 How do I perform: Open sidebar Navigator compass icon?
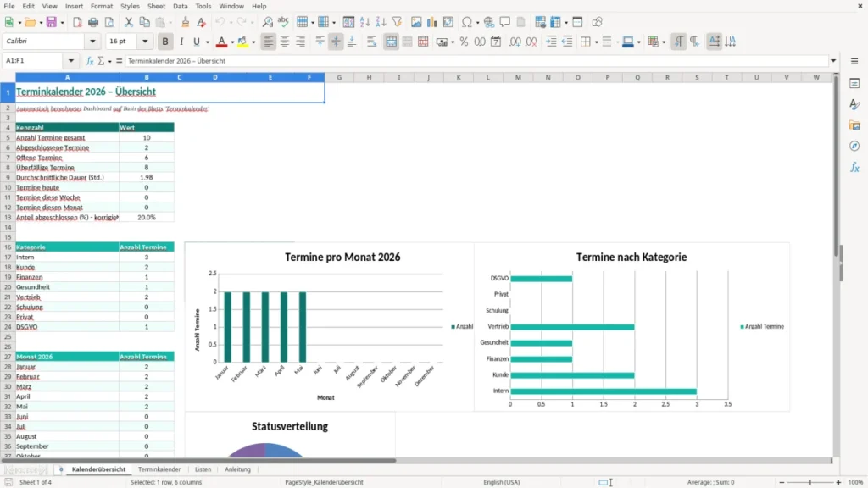click(854, 146)
